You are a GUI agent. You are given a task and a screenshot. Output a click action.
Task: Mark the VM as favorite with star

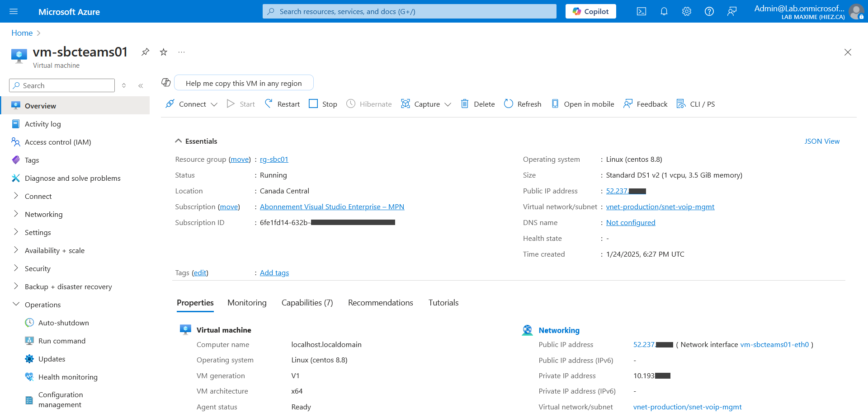[164, 52]
